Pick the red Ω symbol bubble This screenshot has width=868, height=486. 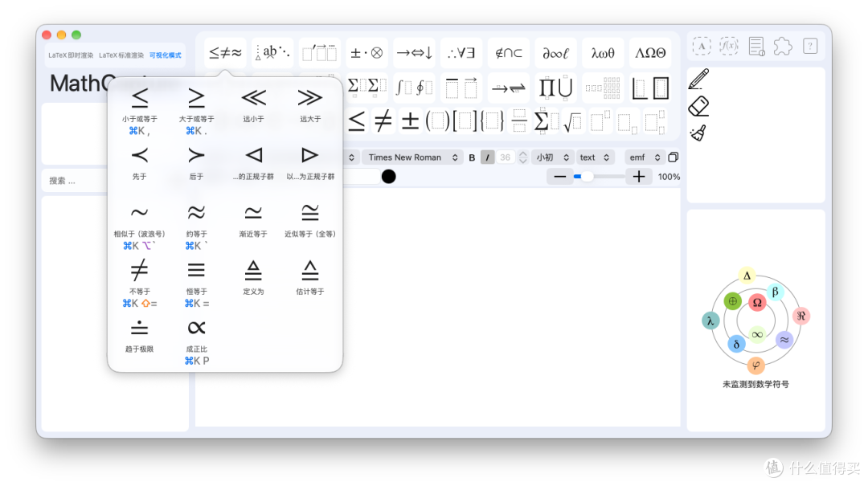tap(757, 303)
